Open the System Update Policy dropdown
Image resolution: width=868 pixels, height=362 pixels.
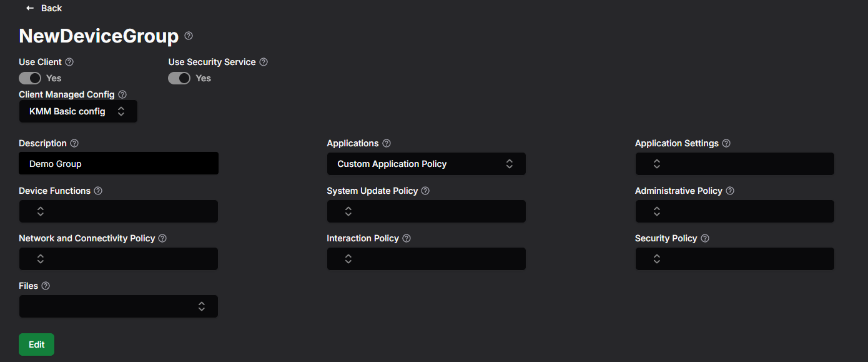427,211
